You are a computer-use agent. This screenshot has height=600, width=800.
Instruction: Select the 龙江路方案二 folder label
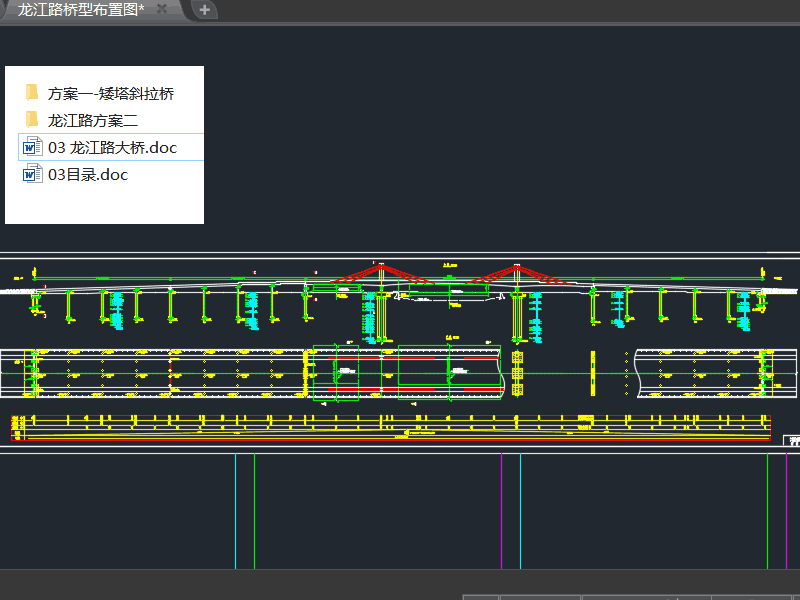point(92,121)
